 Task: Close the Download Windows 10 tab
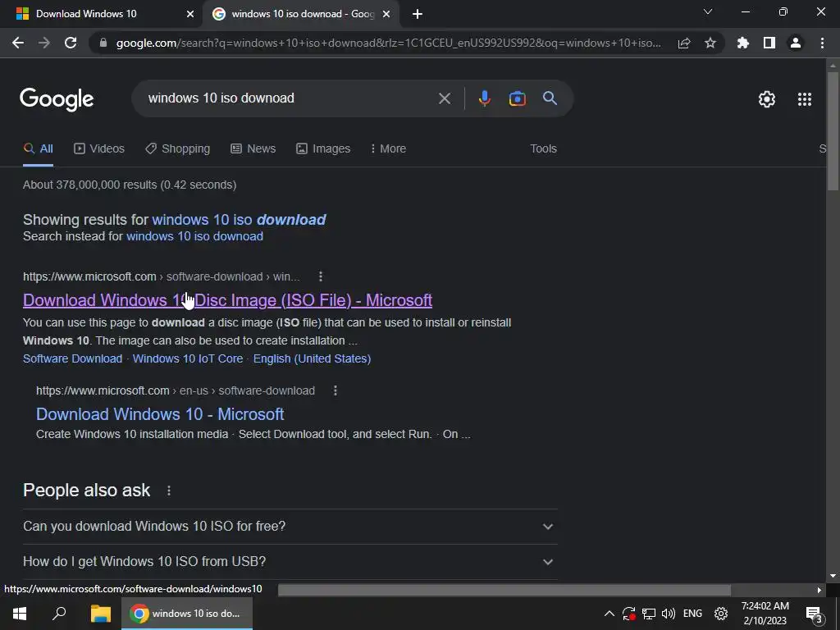coord(190,14)
